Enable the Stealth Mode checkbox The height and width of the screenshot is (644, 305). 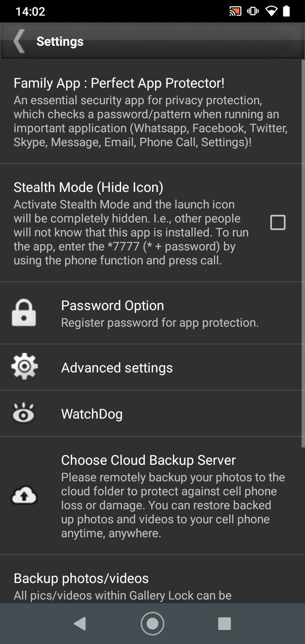[x=278, y=222]
